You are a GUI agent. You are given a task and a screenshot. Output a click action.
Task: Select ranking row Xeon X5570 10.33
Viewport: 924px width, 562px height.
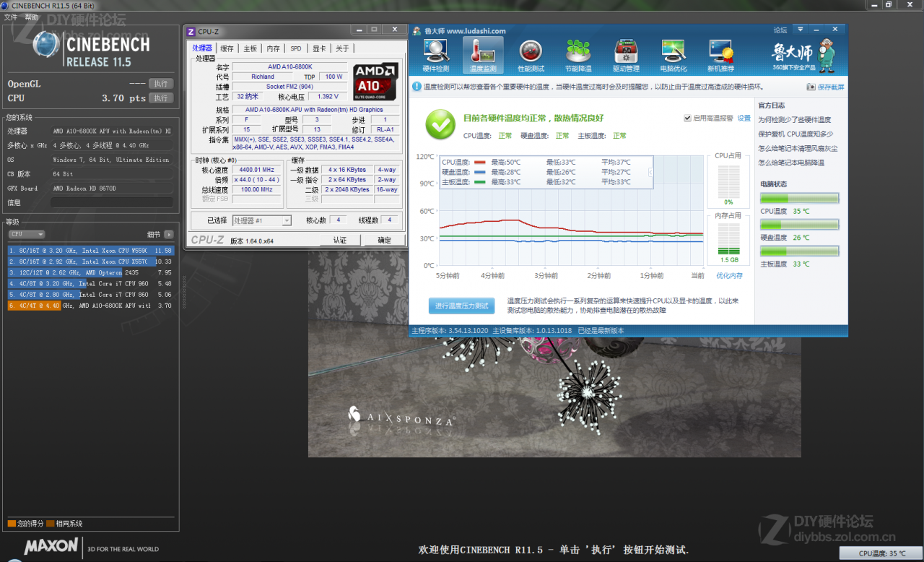click(91, 261)
